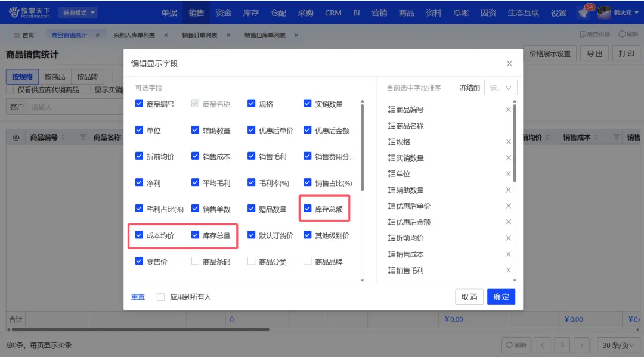Remove 规格 from selected field order
This screenshot has height=357, width=644.
pos(509,142)
